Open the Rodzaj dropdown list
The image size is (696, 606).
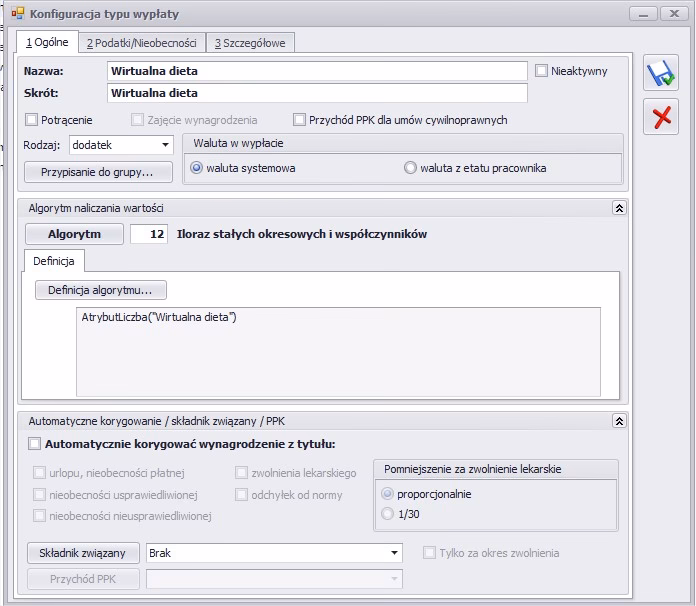pyautogui.click(x=165, y=145)
